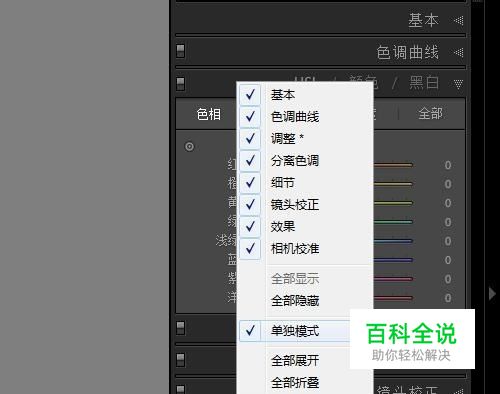The width and height of the screenshot is (500, 394).
Task: Click the yellow hue slider track
Action: point(393,203)
